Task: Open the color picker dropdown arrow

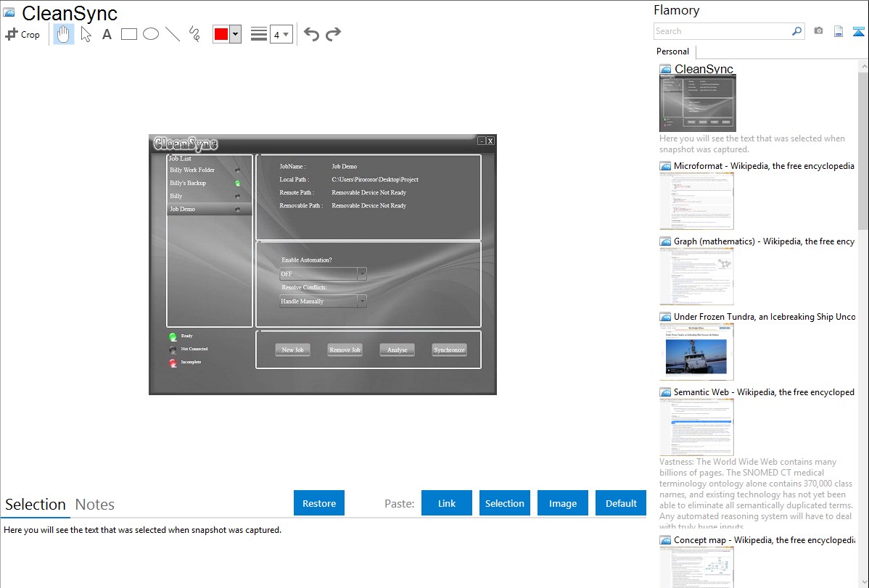Action: (235, 34)
